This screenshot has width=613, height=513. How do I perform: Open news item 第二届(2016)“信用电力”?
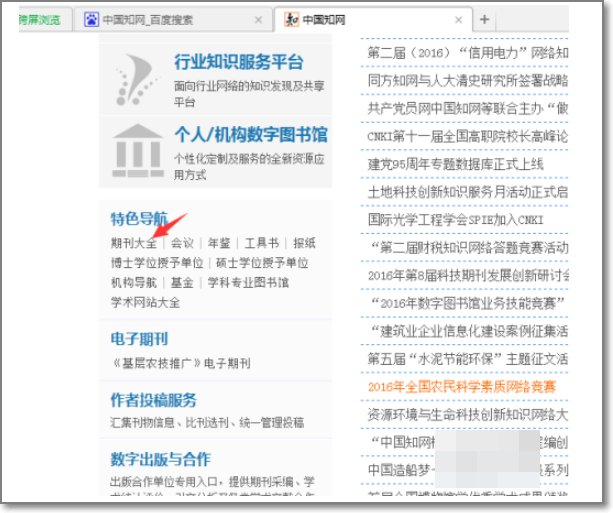pos(468,53)
